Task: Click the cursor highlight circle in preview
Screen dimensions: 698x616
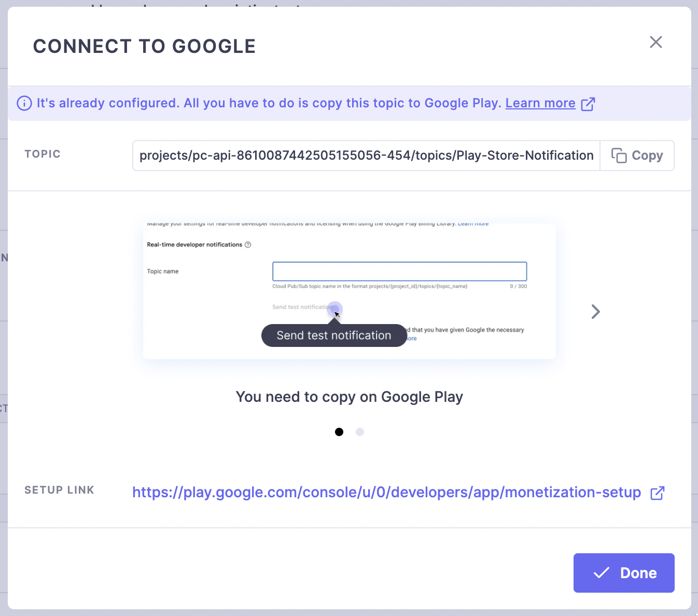Action: pos(335,309)
